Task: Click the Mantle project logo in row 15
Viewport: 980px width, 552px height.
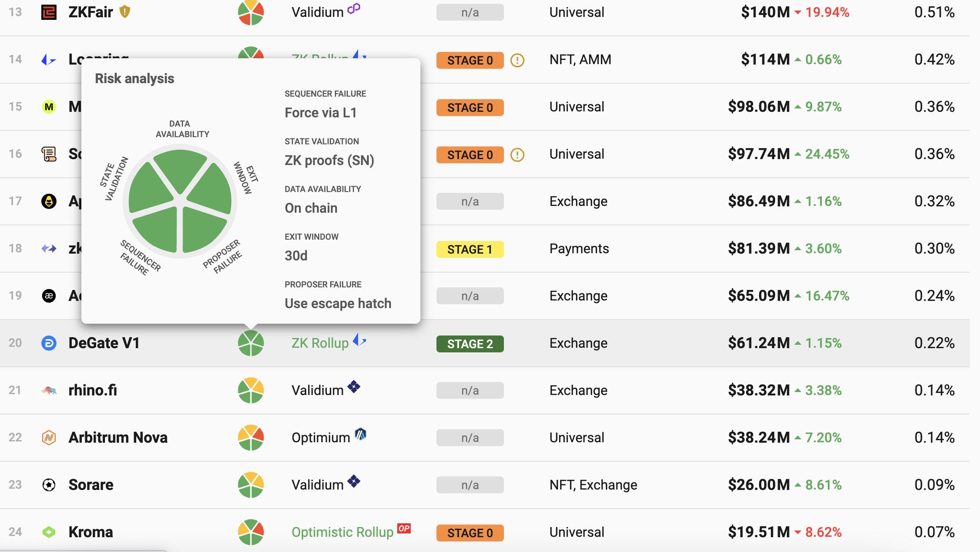Action: [x=49, y=107]
